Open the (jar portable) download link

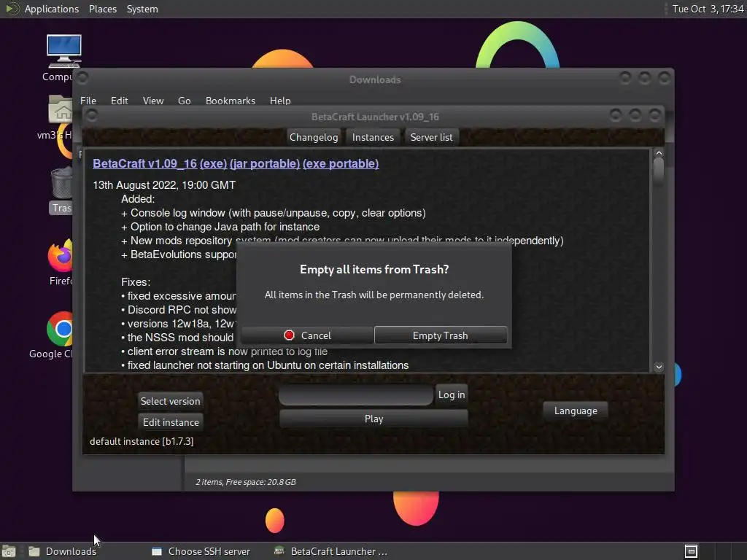pos(265,163)
